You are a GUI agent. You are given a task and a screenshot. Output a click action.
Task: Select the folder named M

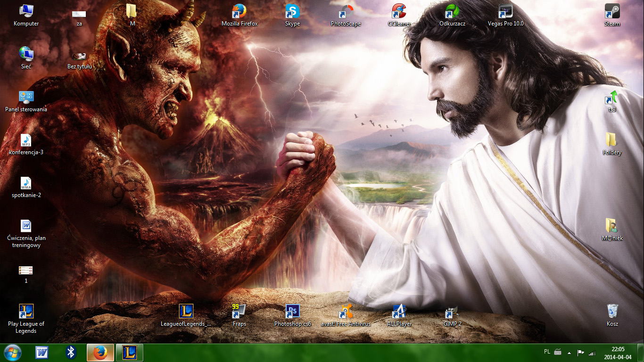132,15
